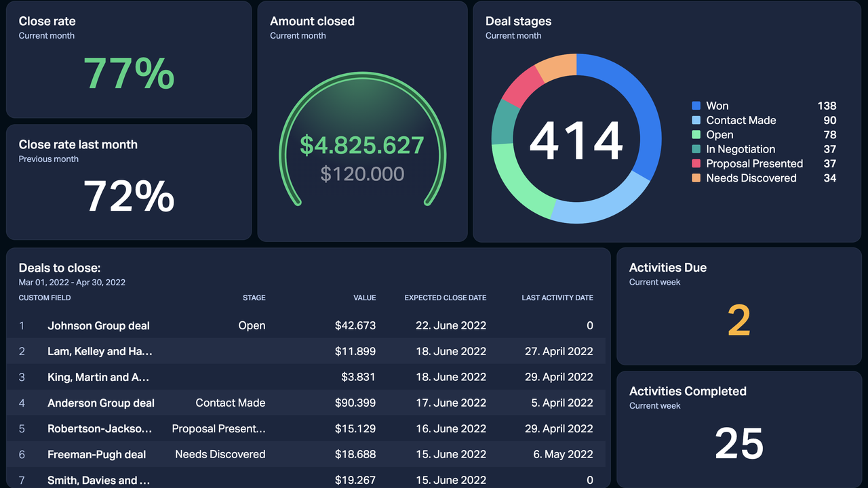The width and height of the screenshot is (868, 488).
Task: Click the Amount closed progress gauge
Action: (x=362, y=142)
